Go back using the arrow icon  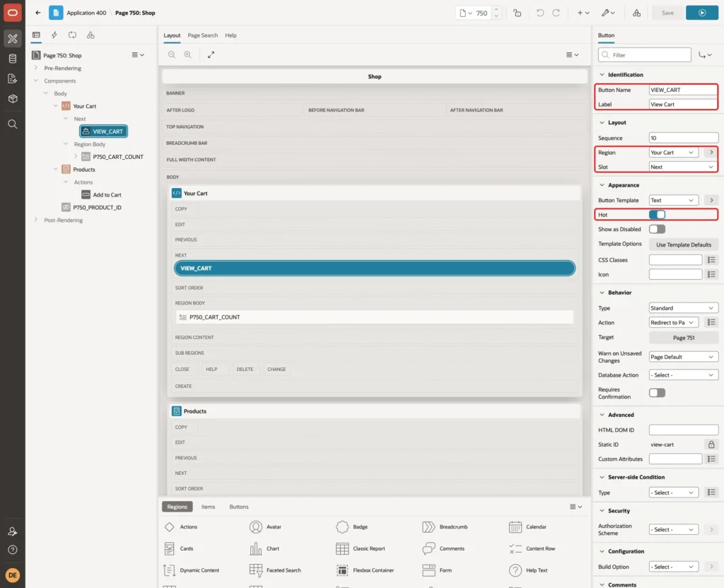38,13
